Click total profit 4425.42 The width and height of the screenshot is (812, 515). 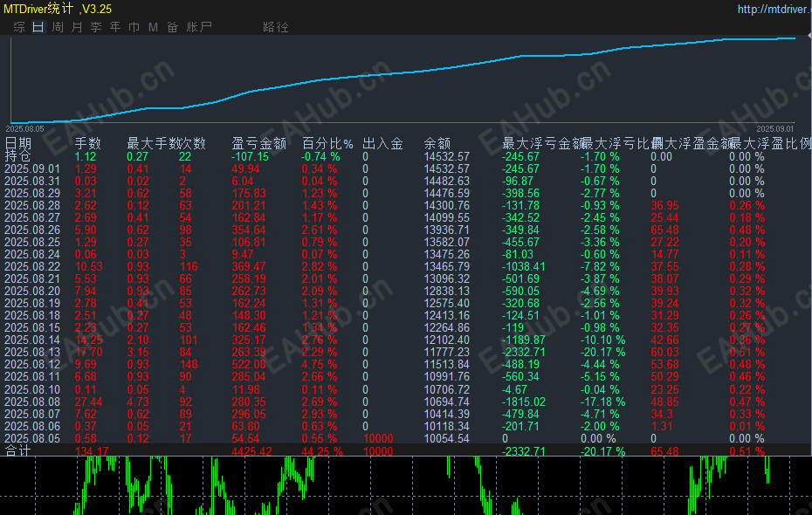point(251,451)
